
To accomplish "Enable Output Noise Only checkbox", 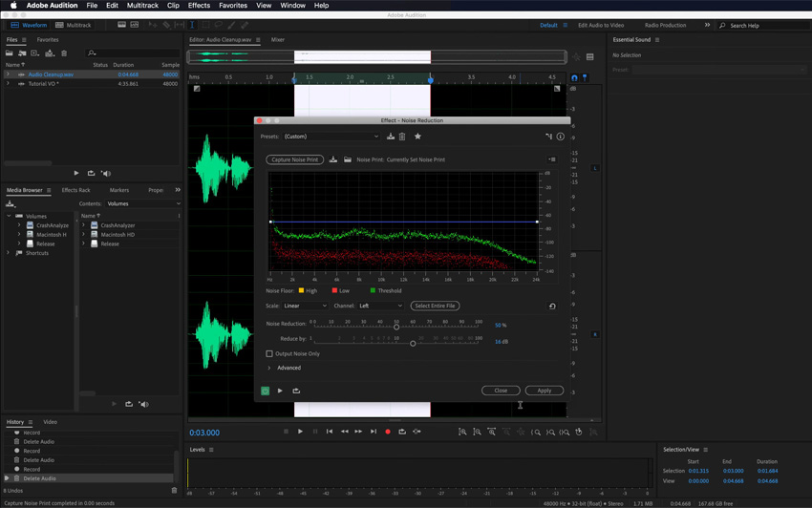I will pyautogui.click(x=269, y=353).
